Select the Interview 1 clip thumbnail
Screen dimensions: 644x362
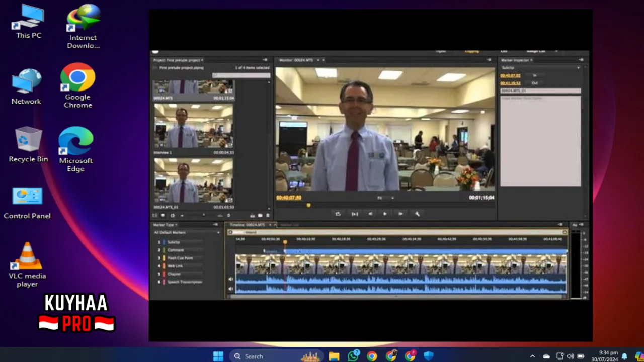click(x=194, y=126)
